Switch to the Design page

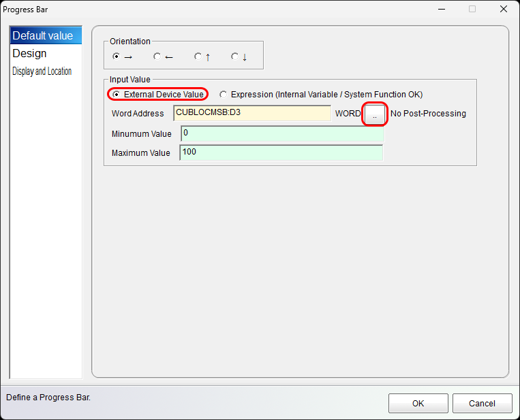click(x=30, y=54)
